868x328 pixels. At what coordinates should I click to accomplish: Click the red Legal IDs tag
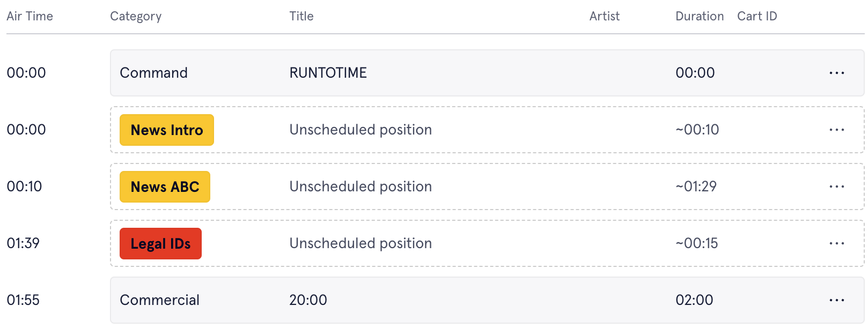coord(160,243)
